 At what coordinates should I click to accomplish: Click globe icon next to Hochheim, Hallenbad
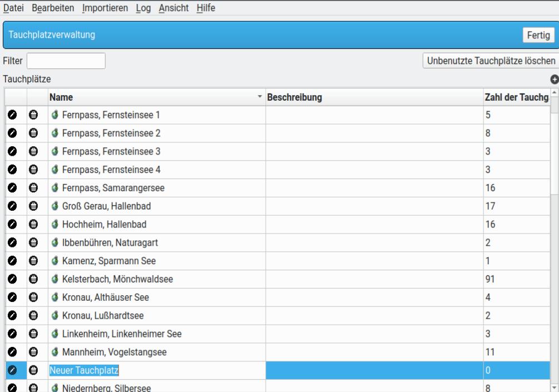[x=55, y=225]
